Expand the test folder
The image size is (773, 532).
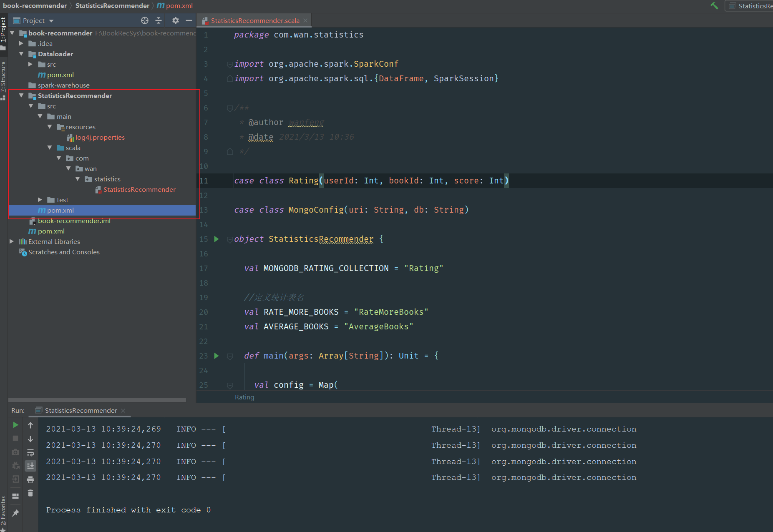click(40, 200)
